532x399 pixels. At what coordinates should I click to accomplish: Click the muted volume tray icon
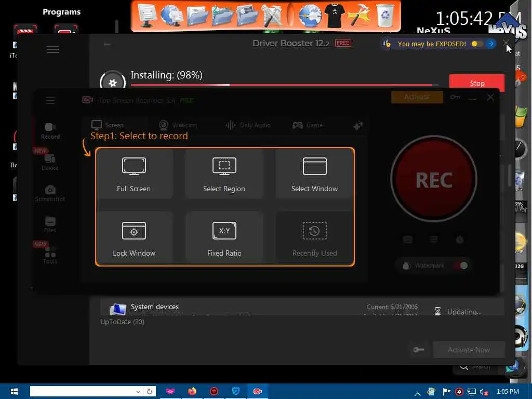point(484,392)
